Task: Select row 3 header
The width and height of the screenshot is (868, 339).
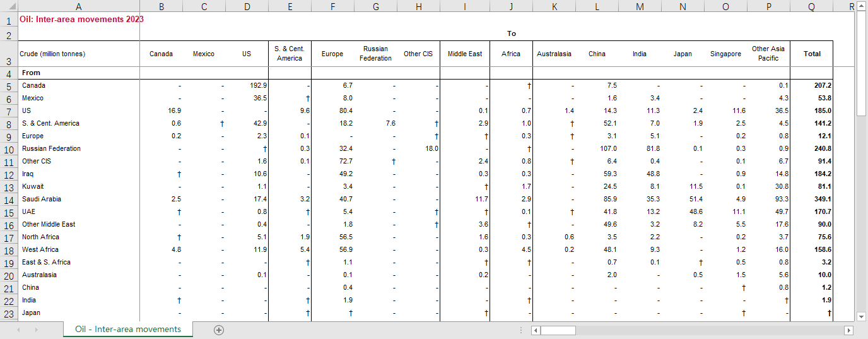Action: (x=8, y=54)
